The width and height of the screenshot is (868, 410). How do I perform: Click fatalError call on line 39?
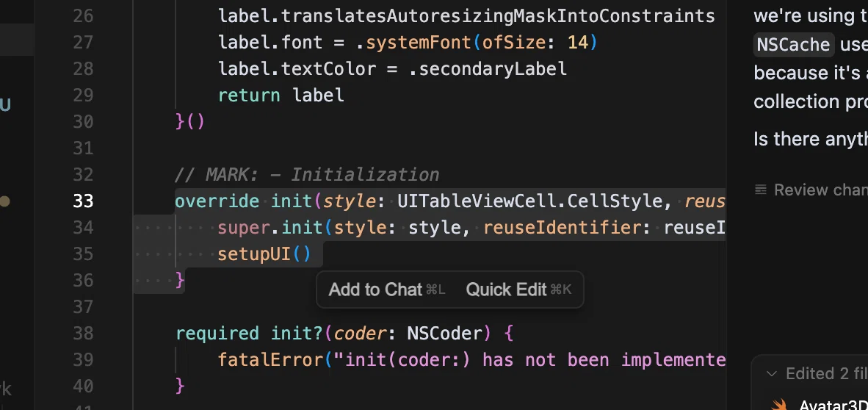click(x=270, y=360)
